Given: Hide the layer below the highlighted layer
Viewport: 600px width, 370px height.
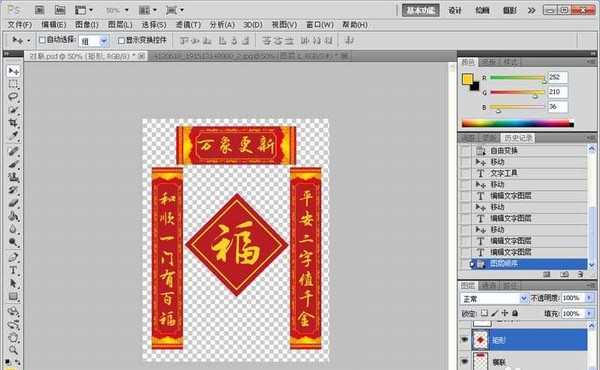Looking at the screenshot, I should (x=465, y=361).
